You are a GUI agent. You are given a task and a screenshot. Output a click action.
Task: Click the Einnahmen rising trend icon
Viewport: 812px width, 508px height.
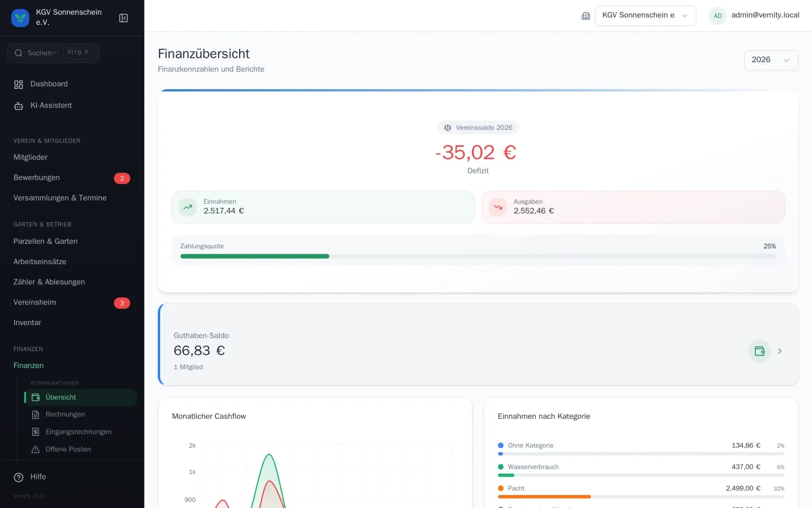[x=188, y=207]
